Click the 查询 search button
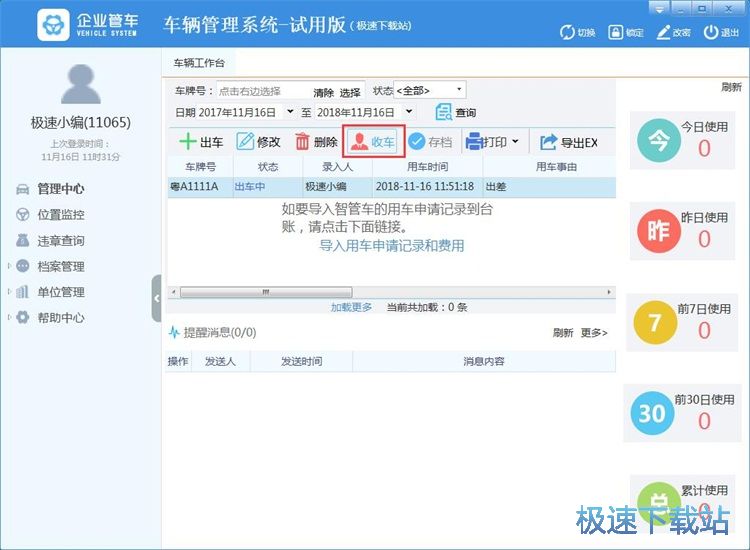The width and height of the screenshot is (750, 550). tap(455, 112)
